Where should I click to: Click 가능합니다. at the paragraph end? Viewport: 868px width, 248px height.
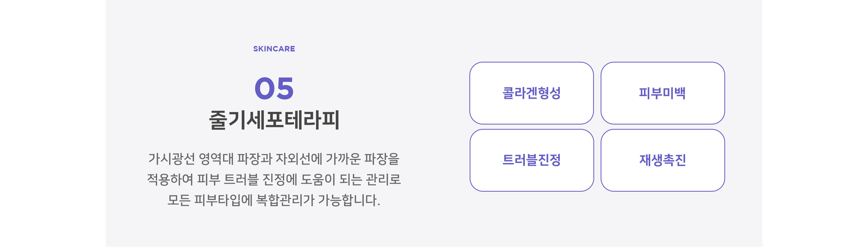tap(349, 200)
